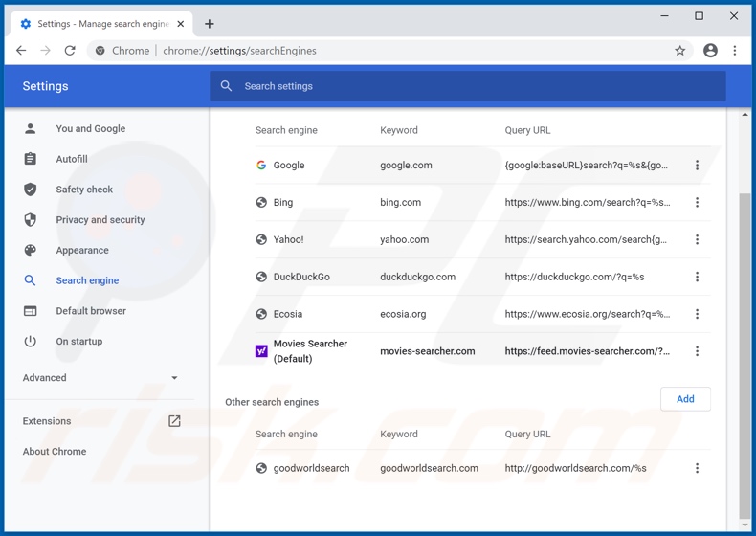
Task: Open a new tab with the plus button
Action: pyautogui.click(x=210, y=24)
